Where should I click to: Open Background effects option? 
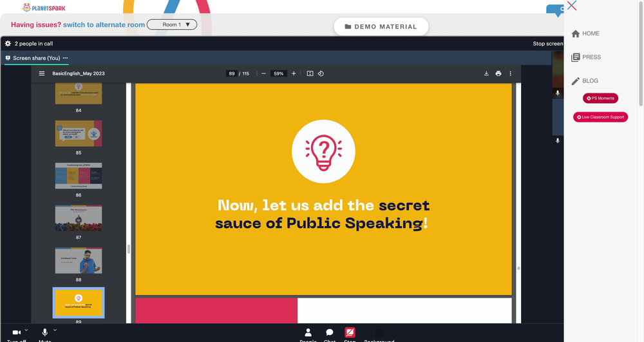[379, 332]
